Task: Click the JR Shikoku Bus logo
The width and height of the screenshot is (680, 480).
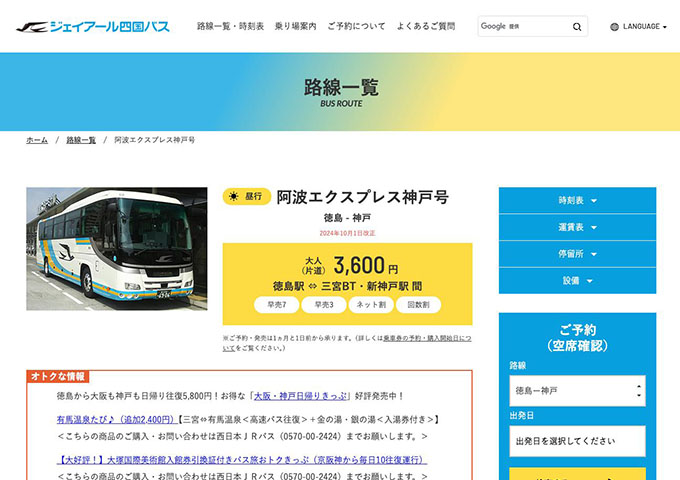Action: [92, 26]
